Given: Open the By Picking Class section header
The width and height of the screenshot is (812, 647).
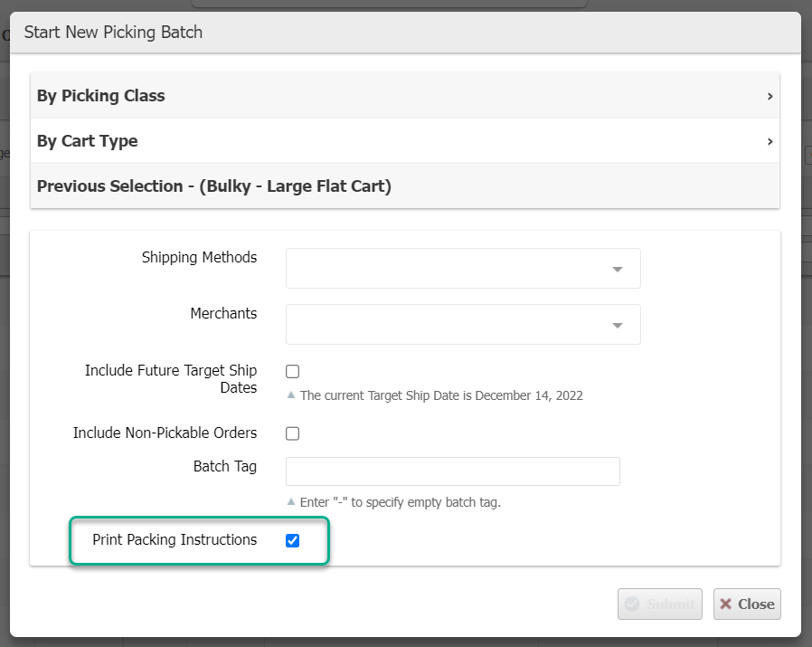Looking at the screenshot, I should 101,96.
